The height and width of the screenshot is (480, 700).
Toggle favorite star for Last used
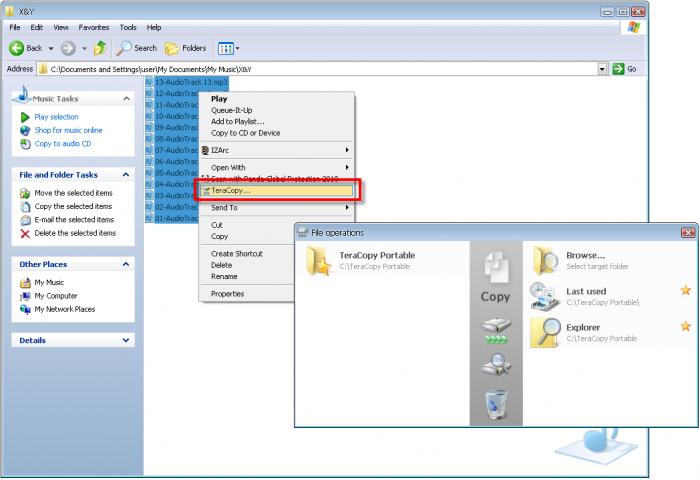685,291
